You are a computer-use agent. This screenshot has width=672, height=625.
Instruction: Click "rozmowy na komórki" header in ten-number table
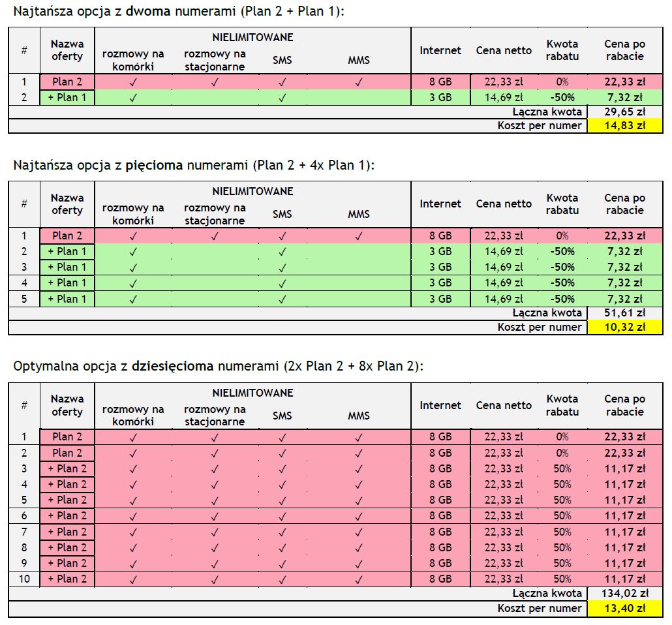point(133,416)
